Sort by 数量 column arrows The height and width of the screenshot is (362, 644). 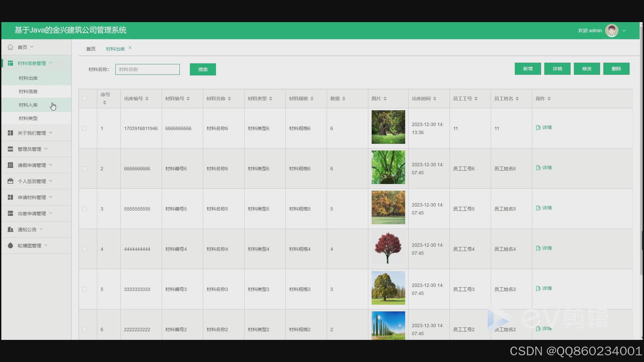tap(344, 99)
